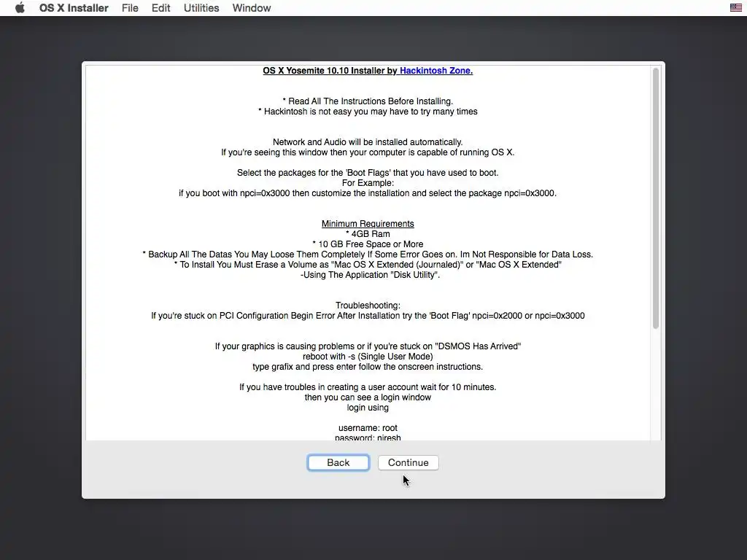Open the Apple menu
Viewport: 747px width, 560px height.
tap(20, 8)
